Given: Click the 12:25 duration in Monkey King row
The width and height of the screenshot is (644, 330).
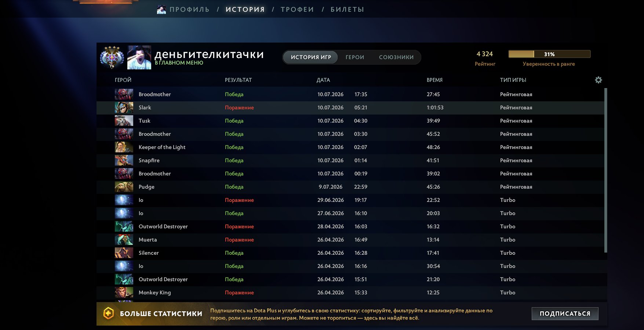Looking at the screenshot, I should coord(433,293).
